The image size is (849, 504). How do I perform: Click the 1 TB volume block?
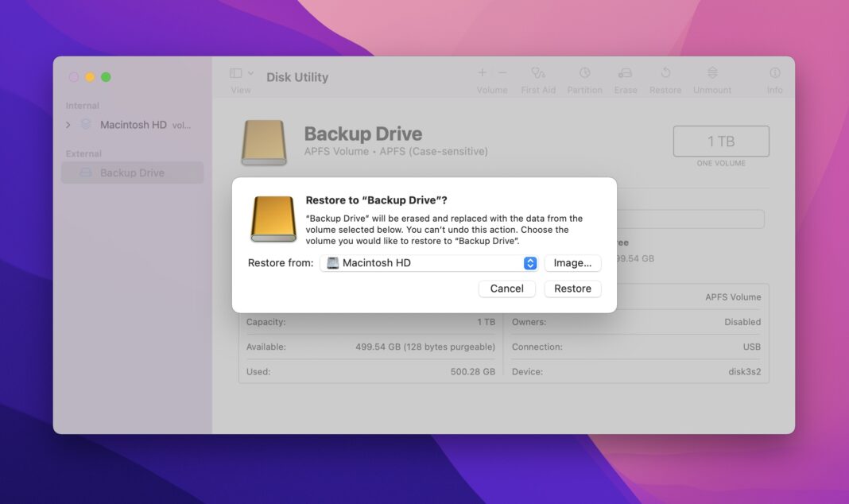(x=720, y=140)
